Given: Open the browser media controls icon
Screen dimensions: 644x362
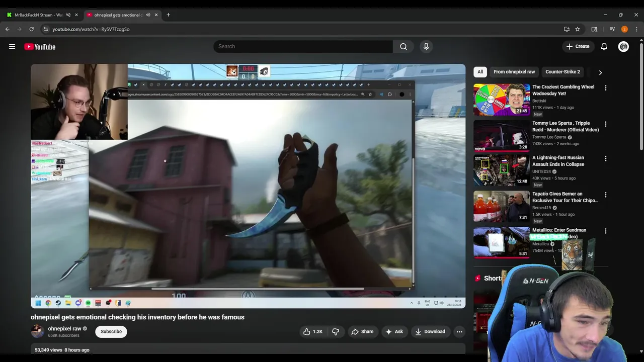Looking at the screenshot, I should [x=612, y=29].
